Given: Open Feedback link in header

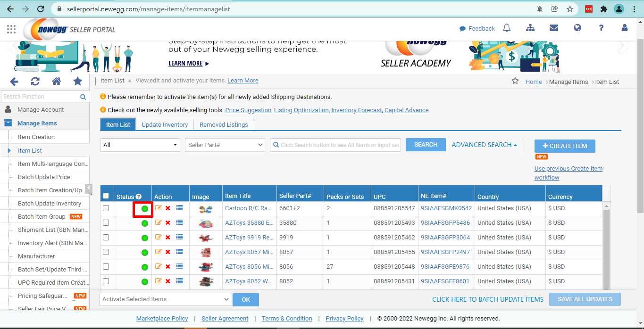Looking at the screenshot, I should 477,29.
